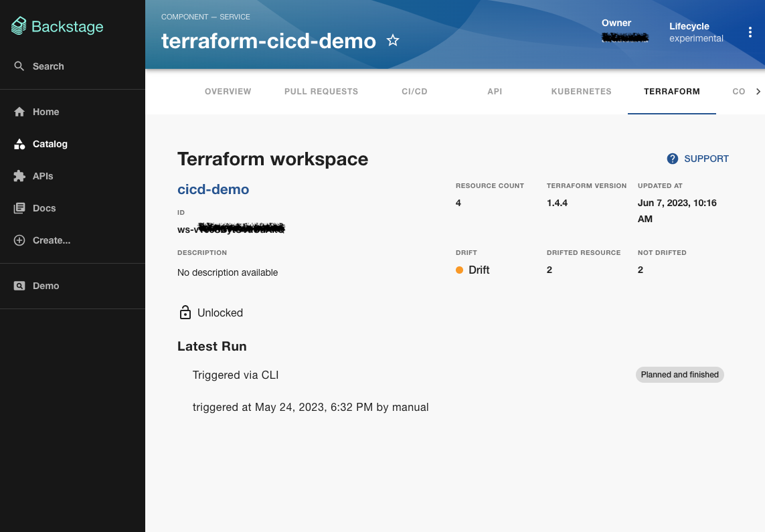Viewport: 765px width, 532px height.
Task: Click the 'Drift' status label text
Action: click(x=479, y=270)
